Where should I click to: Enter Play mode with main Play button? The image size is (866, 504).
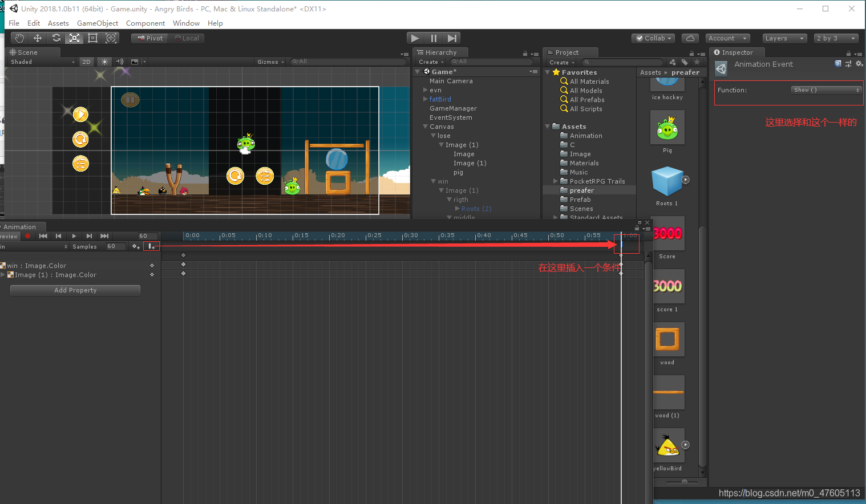pyautogui.click(x=415, y=38)
